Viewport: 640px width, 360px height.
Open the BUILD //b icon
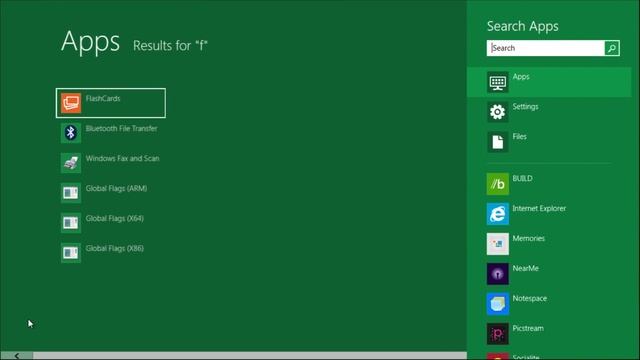[498, 184]
